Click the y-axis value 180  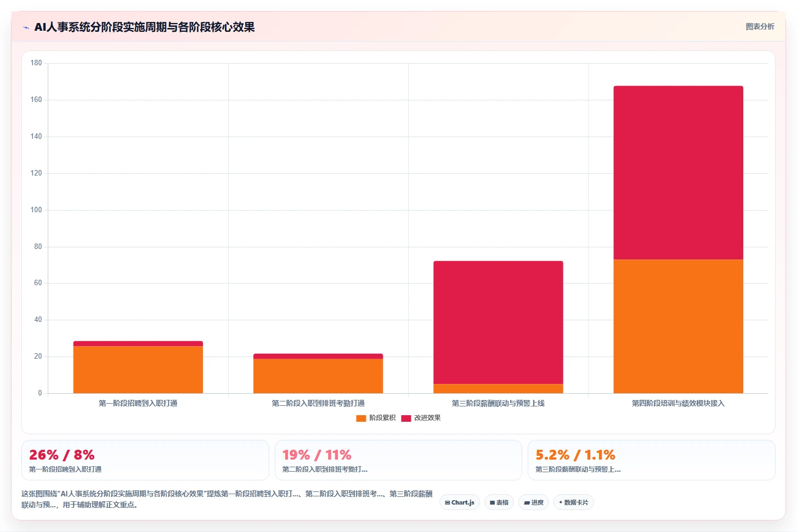point(36,63)
